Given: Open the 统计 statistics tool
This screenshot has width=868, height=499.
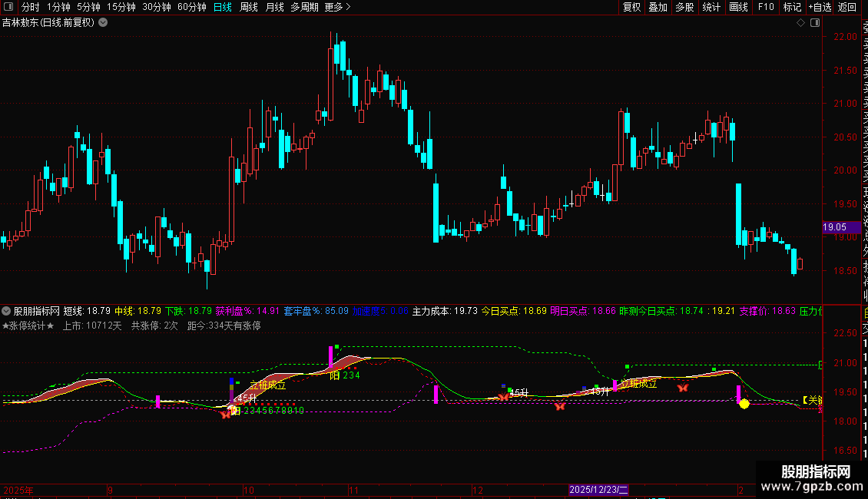Looking at the screenshot, I should (711, 7).
